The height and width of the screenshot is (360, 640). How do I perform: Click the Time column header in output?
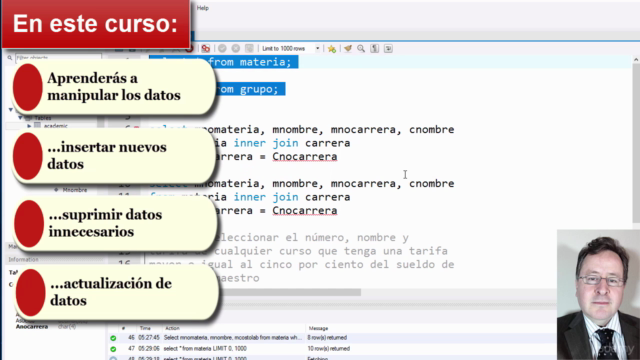point(145,328)
